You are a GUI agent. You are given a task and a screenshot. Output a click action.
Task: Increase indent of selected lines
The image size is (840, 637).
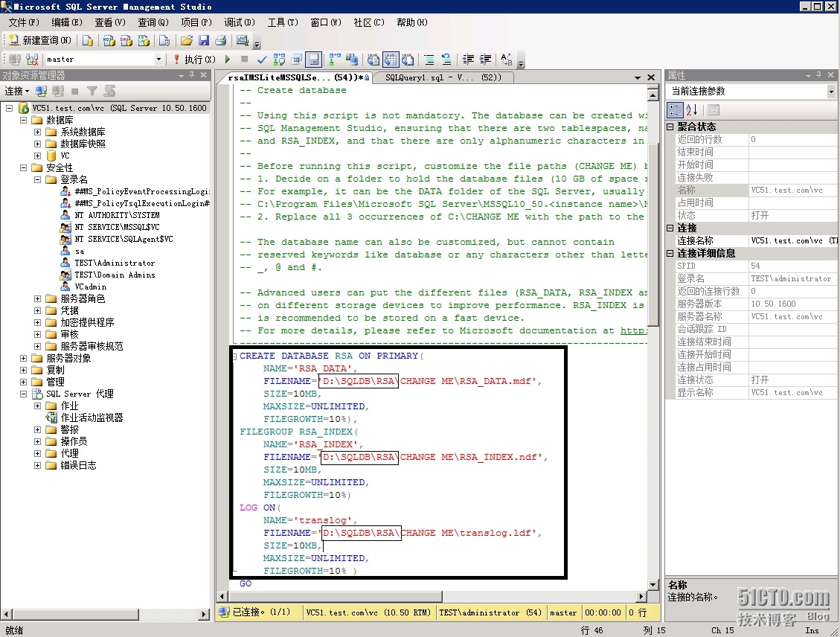(485, 60)
